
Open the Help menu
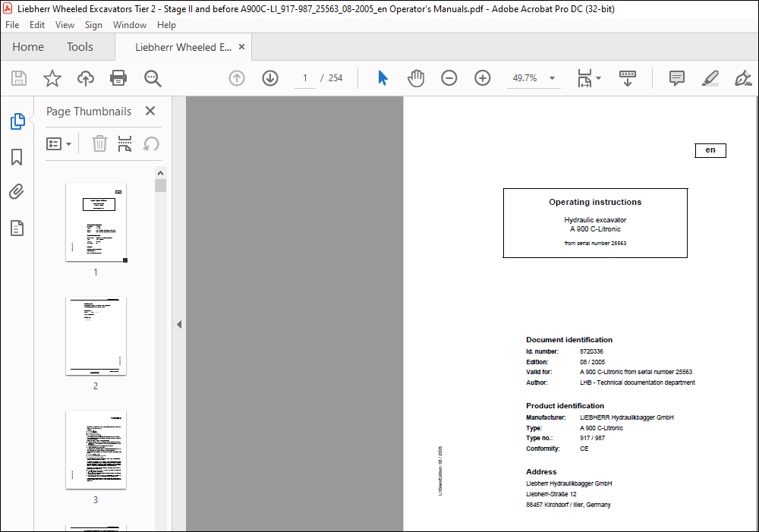click(166, 25)
